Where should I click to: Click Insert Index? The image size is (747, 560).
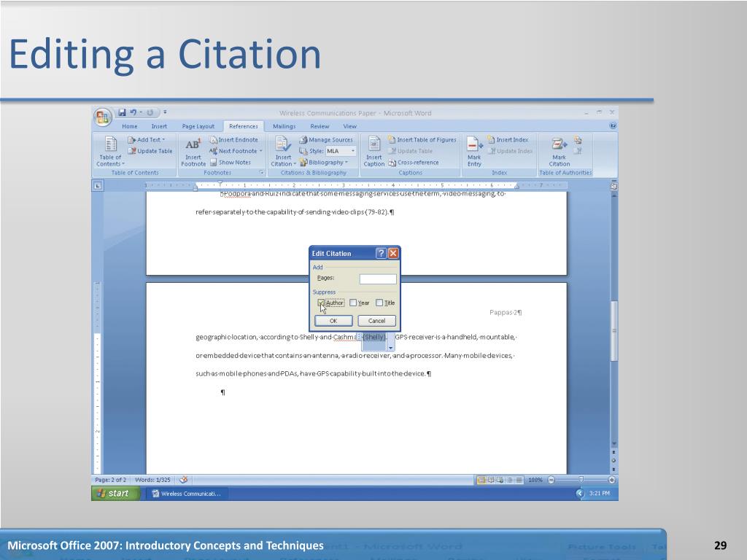508,139
